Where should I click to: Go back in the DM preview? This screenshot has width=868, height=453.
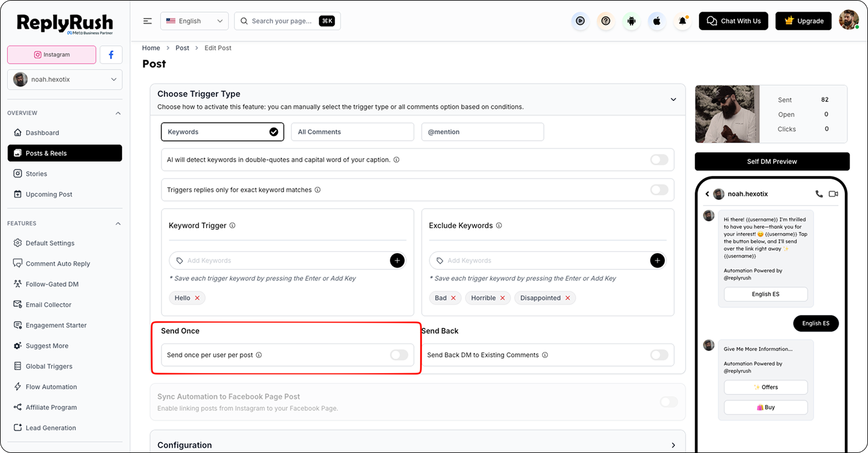[x=707, y=194]
